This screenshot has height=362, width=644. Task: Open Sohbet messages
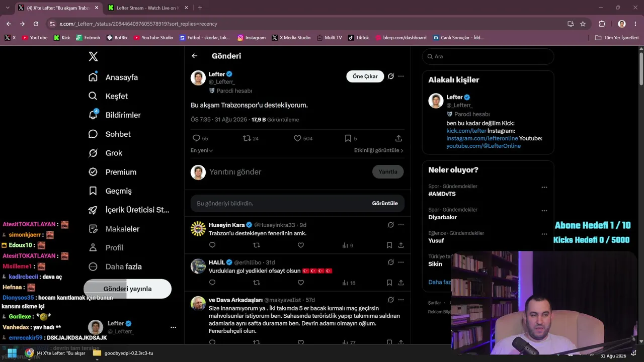click(110, 134)
